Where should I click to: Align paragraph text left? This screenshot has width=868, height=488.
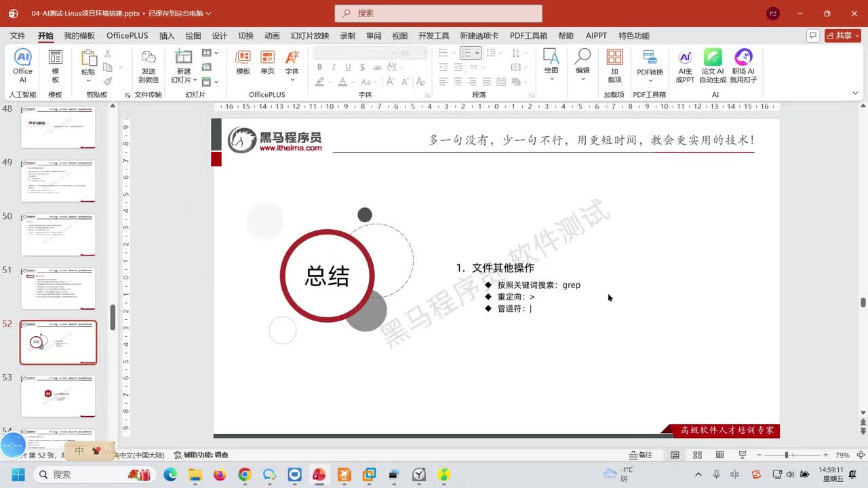[443, 81]
